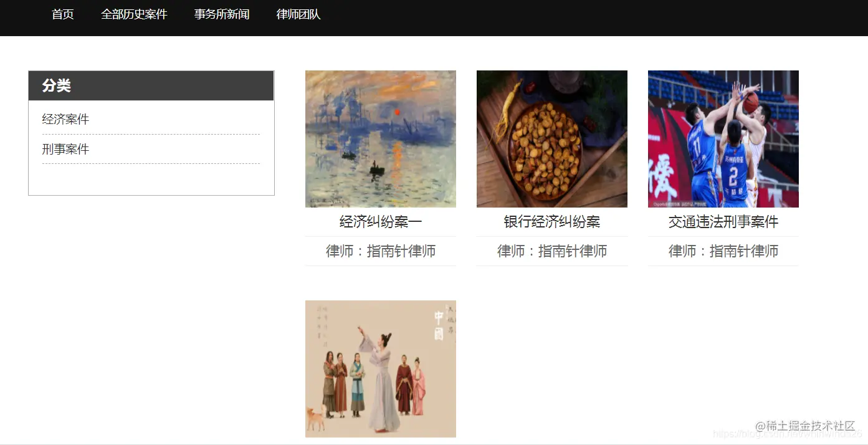Open the basketball game case thumbnail
Image resolution: width=868 pixels, height=445 pixels.
[x=723, y=139]
